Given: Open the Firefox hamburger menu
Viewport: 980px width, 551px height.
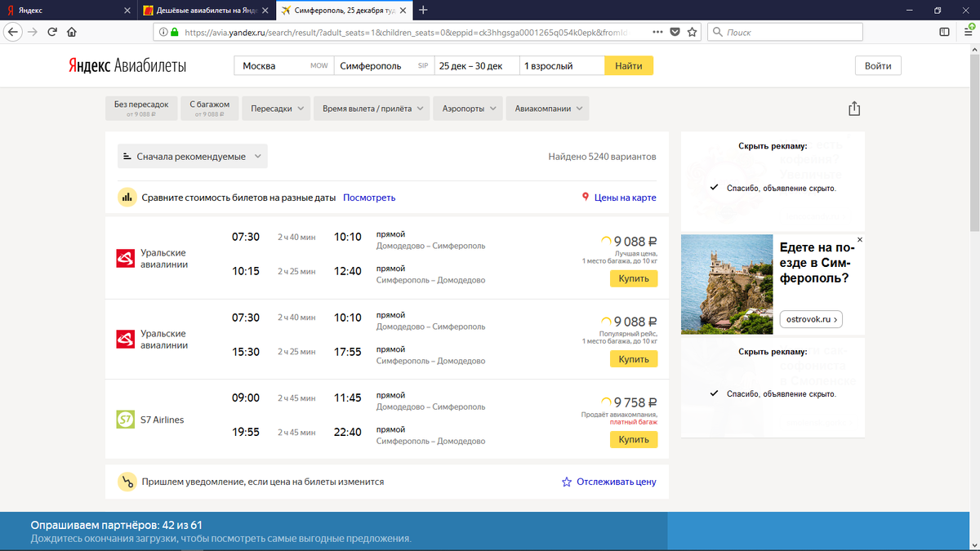Looking at the screenshot, I should (x=967, y=32).
